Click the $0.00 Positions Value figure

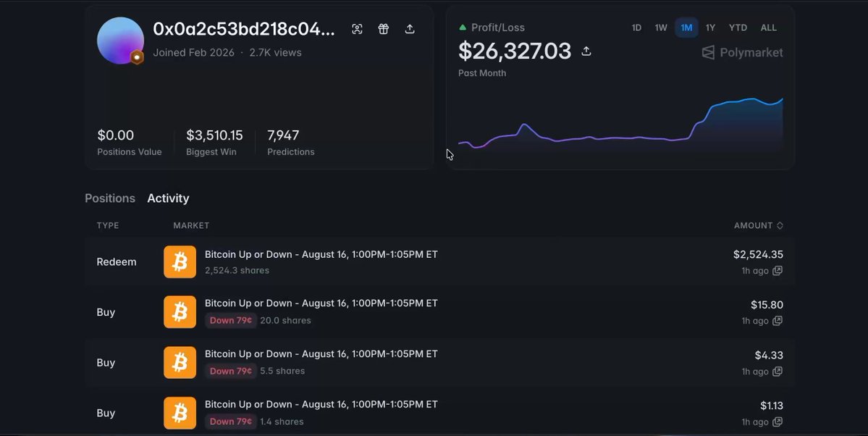click(x=116, y=135)
